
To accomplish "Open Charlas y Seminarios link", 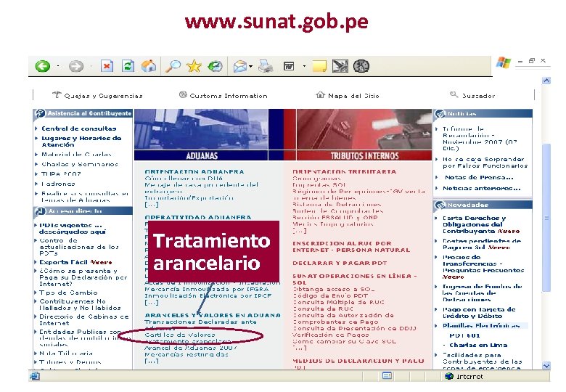I will (x=79, y=164).
